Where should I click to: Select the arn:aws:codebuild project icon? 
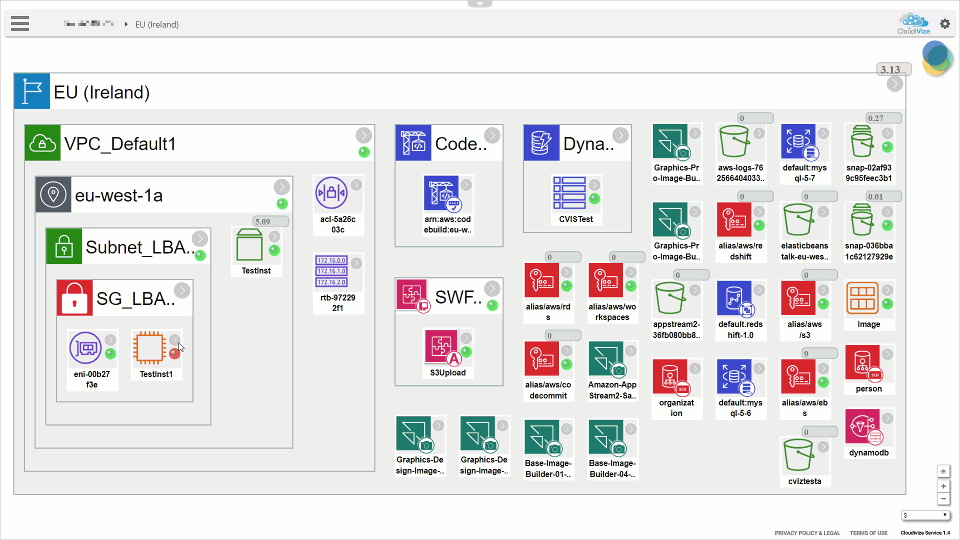coord(441,193)
